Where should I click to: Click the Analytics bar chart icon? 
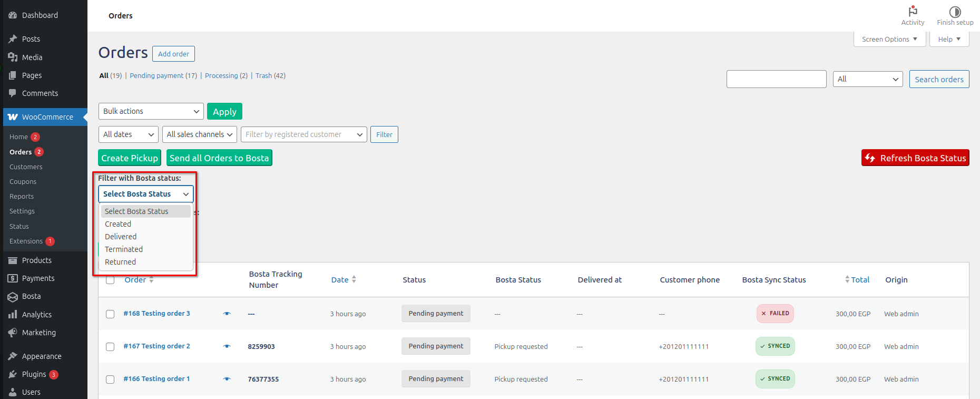(x=13, y=315)
